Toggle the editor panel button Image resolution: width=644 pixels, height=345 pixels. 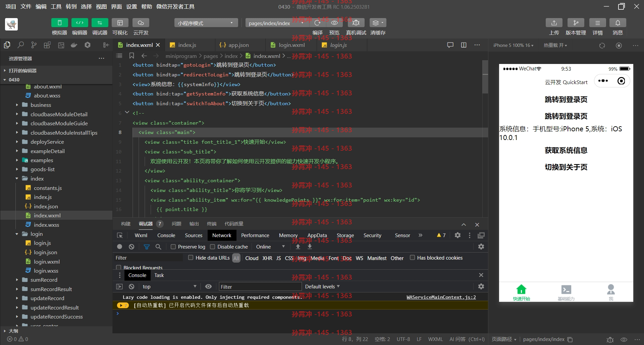79,23
